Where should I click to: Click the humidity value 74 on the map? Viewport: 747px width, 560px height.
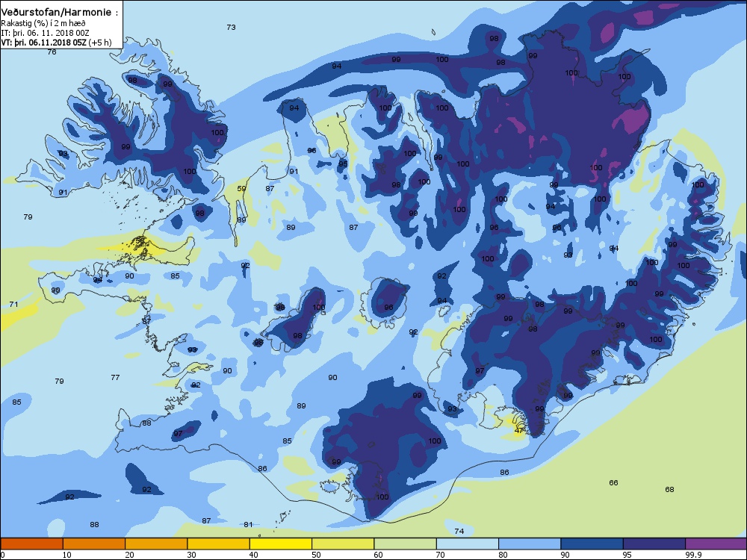pyautogui.click(x=459, y=532)
